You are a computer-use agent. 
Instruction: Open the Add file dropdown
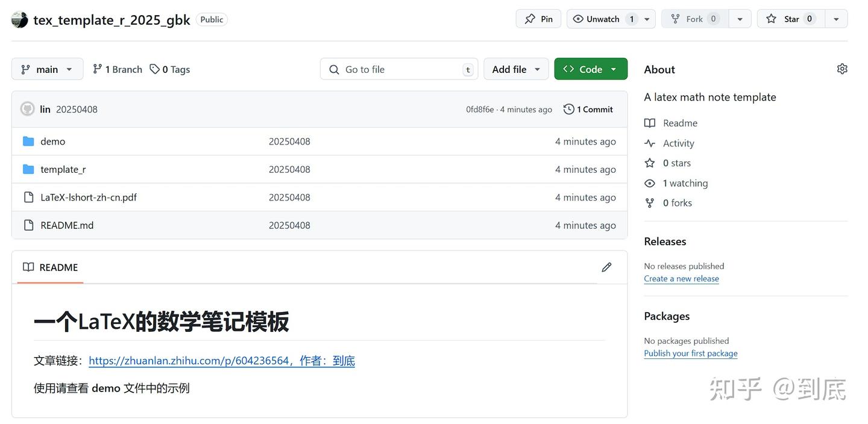(516, 68)
